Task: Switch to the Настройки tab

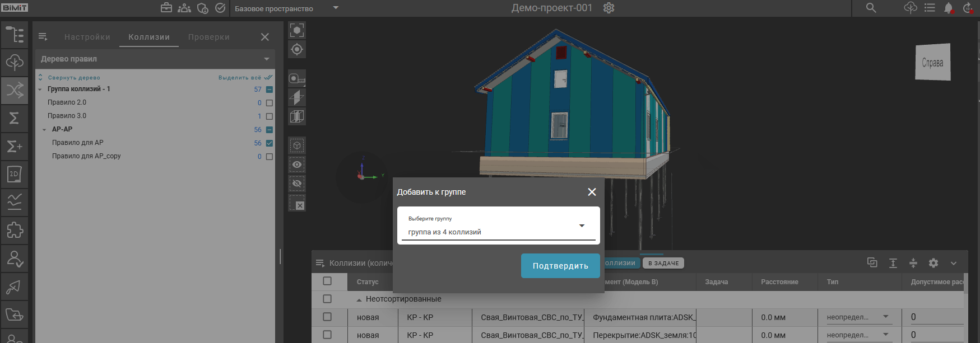Action: point(87,37)
